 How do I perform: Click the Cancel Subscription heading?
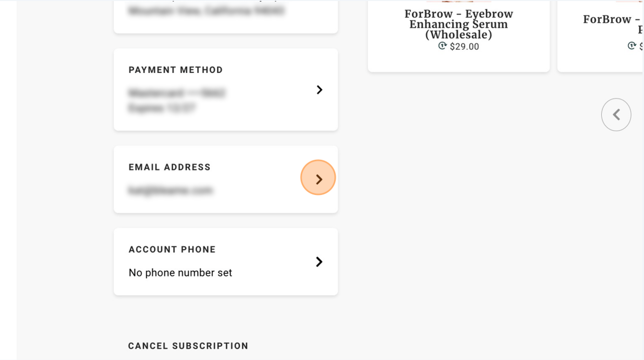point(188,346)
